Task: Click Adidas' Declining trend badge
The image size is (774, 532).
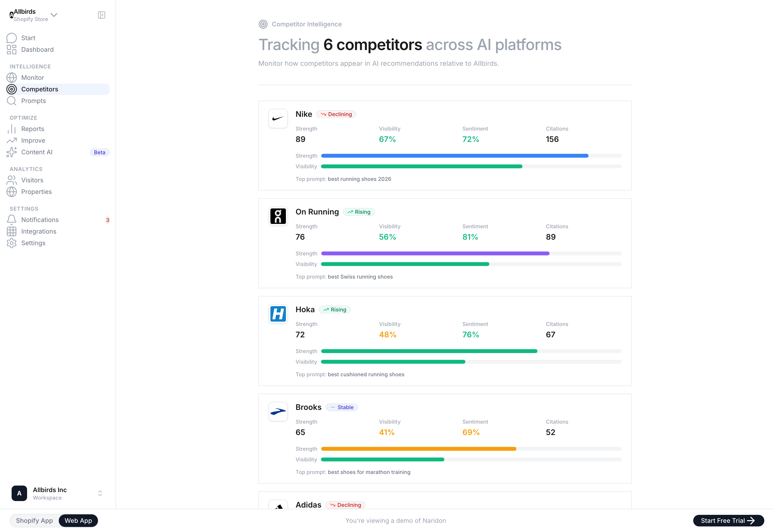Action: [x=345, y=505]
